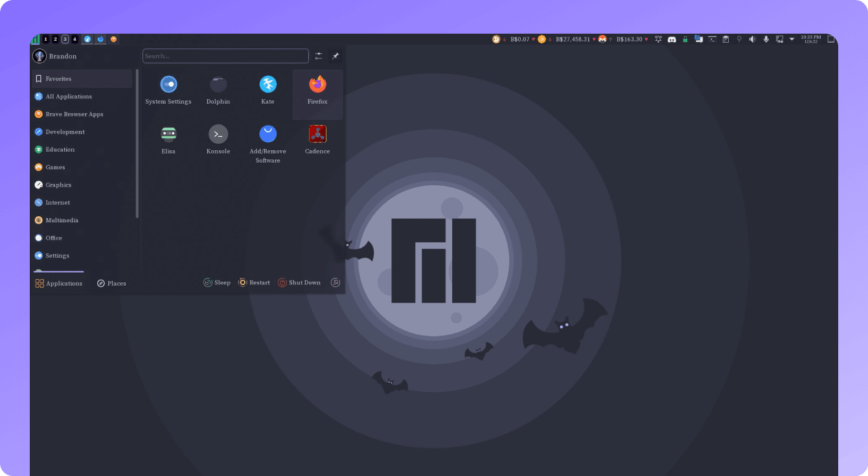The width and height of the screenshot is (868, 476).
Task: Open more session options beside Shut Down
Action: [x=335, y=282]
